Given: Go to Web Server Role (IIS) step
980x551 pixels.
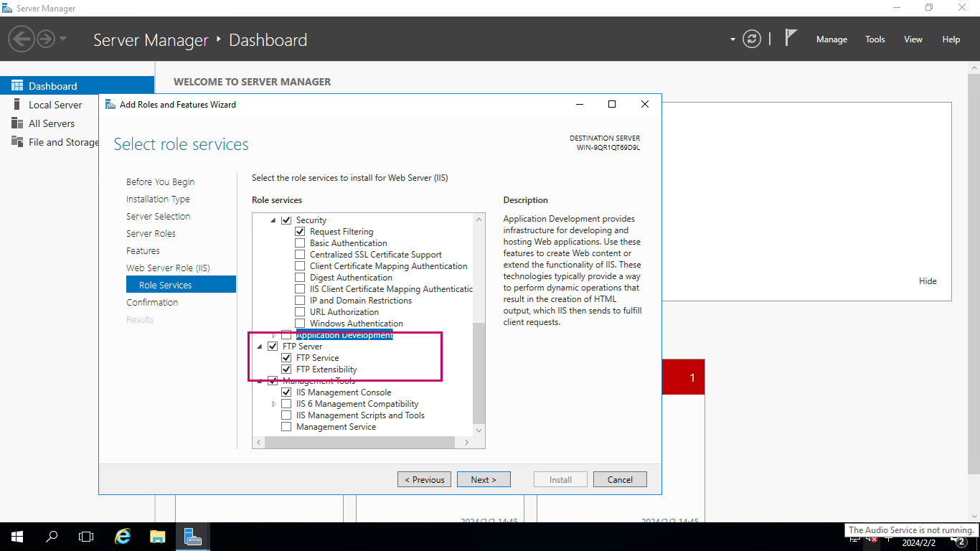Looking at the screenshot, I should click(x=168, y=268).
